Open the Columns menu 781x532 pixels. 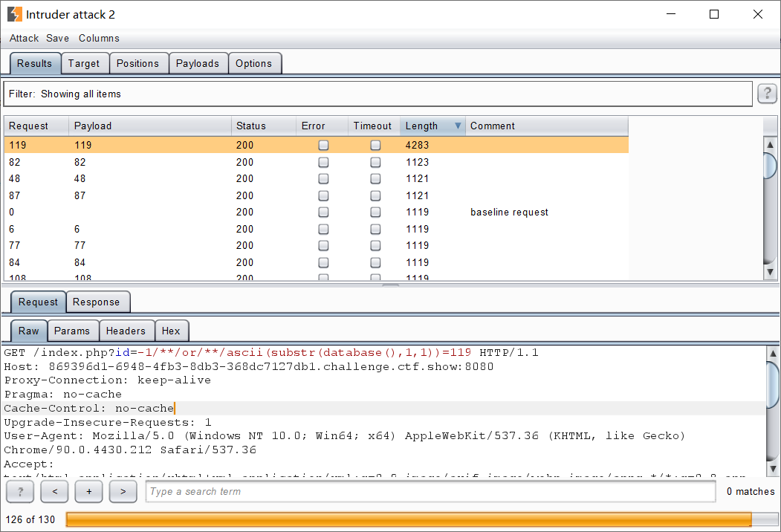[x=99, y=39]
